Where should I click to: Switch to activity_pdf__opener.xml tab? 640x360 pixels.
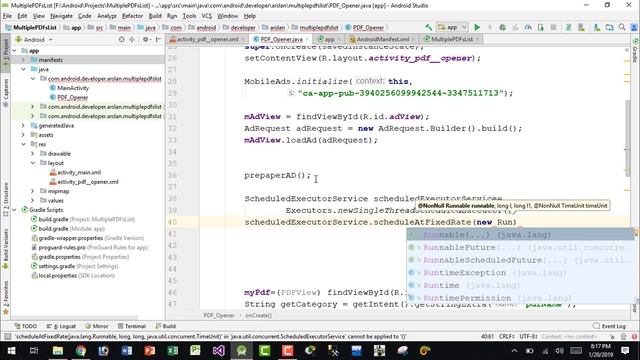207,39
